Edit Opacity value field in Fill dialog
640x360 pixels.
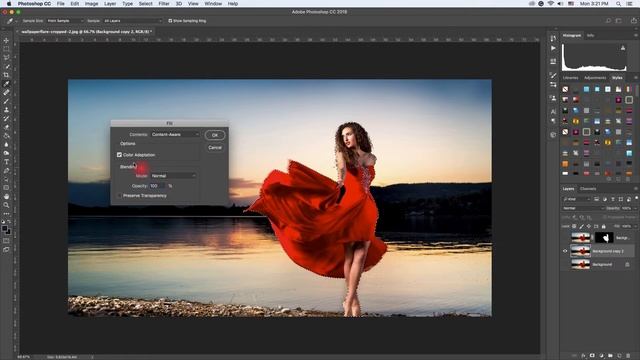click(158, 186)
